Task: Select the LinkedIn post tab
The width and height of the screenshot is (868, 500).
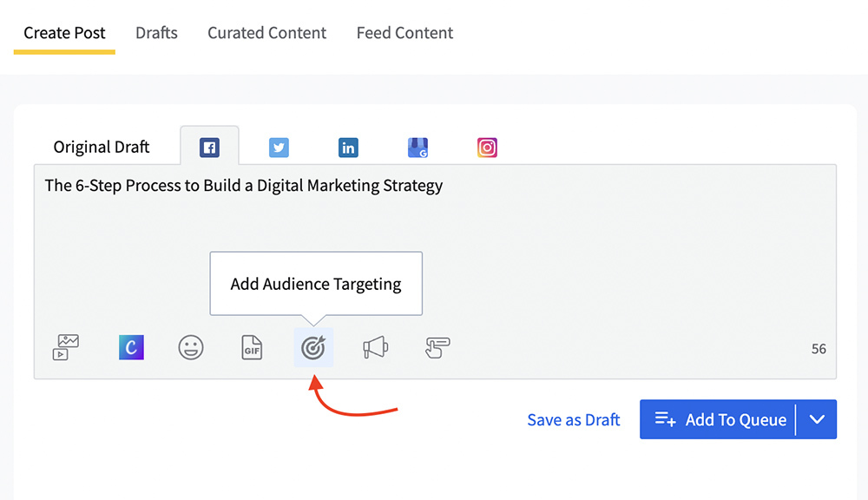Action: 348,148
